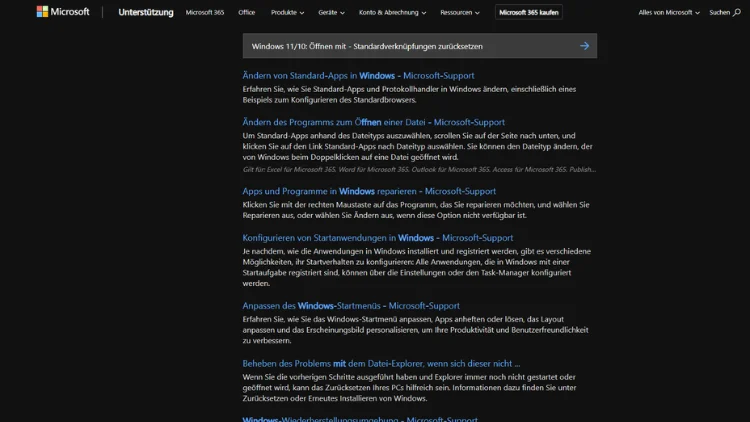This screenshot has height=422, width=750.
Task: Click Microsoft 365 kaufen button
Action: pos(529,12)
